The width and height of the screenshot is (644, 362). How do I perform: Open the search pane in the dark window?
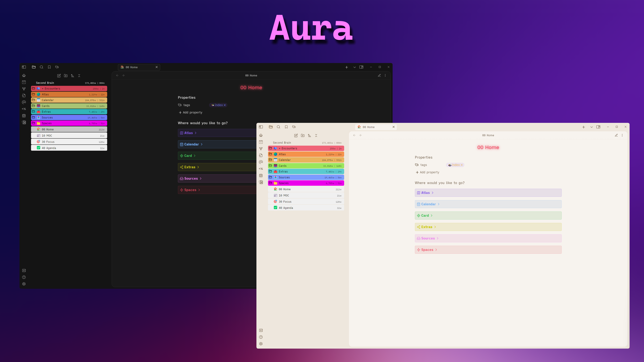tap(41, 67)
